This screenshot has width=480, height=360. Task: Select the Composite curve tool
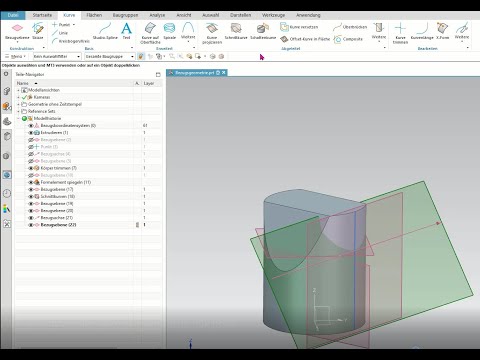pyautogui.click(x=348, y=39)
